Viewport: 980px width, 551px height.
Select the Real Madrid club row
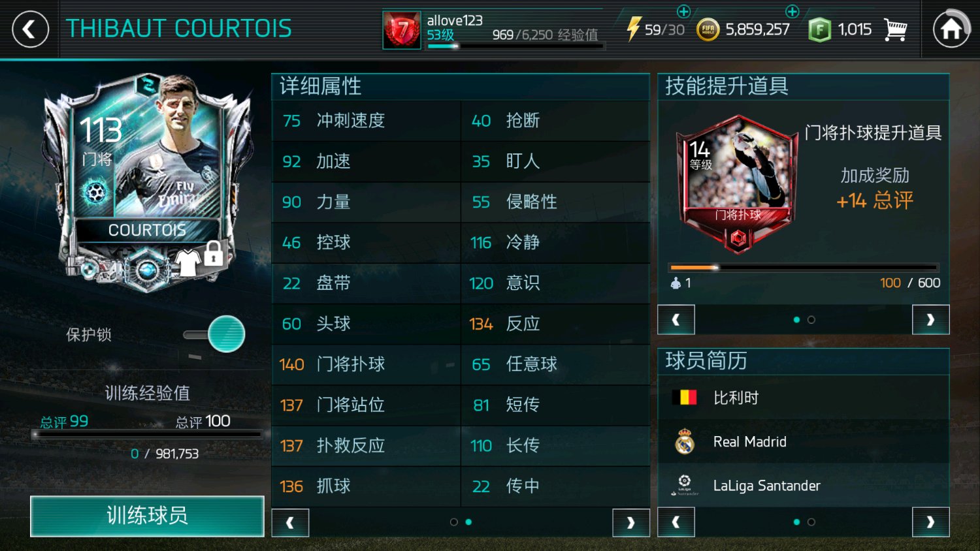[x=803, y=442]
